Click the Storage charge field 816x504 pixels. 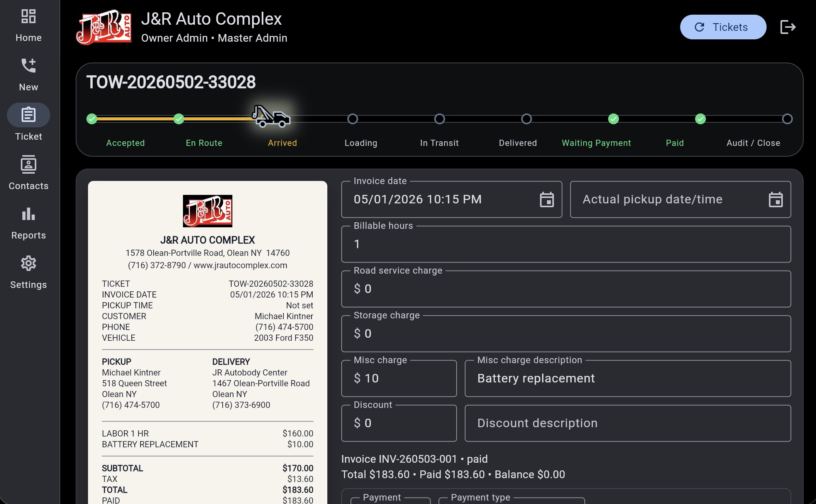(566, 334)
